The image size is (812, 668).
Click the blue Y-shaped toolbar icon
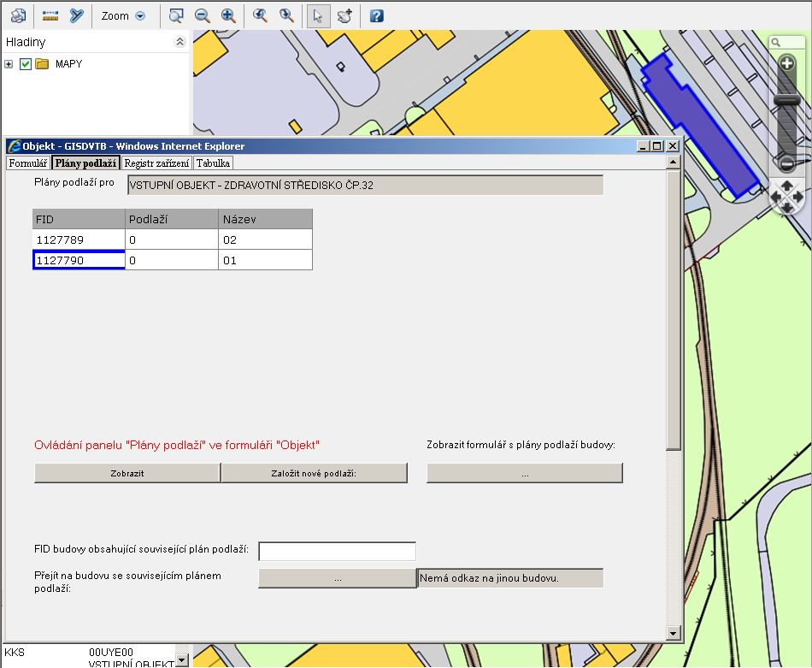77,16
